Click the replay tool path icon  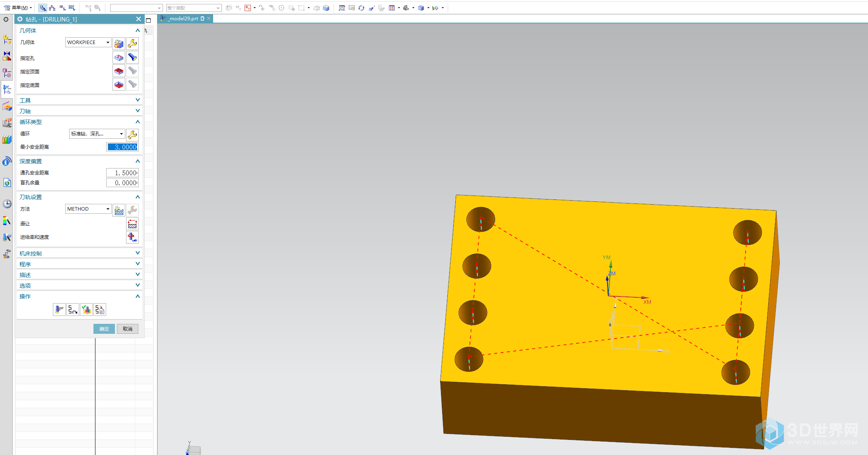[x=73, y=310]
